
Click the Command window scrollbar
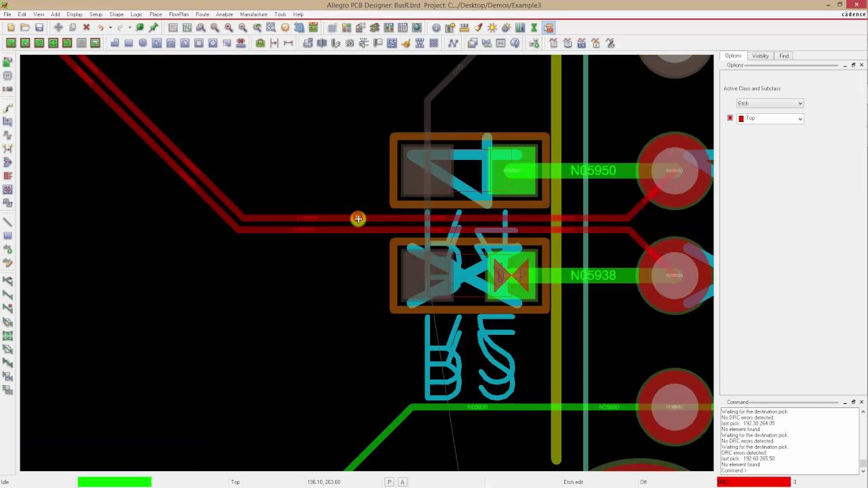pyautogui.click(x=863, y=441)
